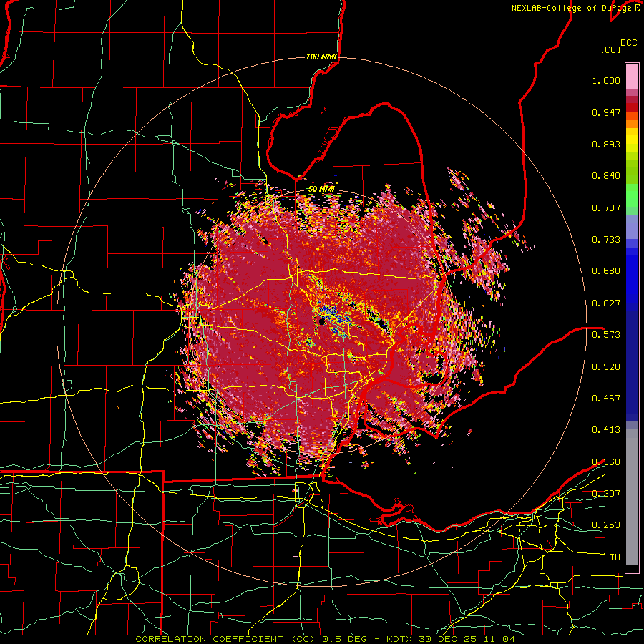Select the 1.000 legend value

coord(606,80)
